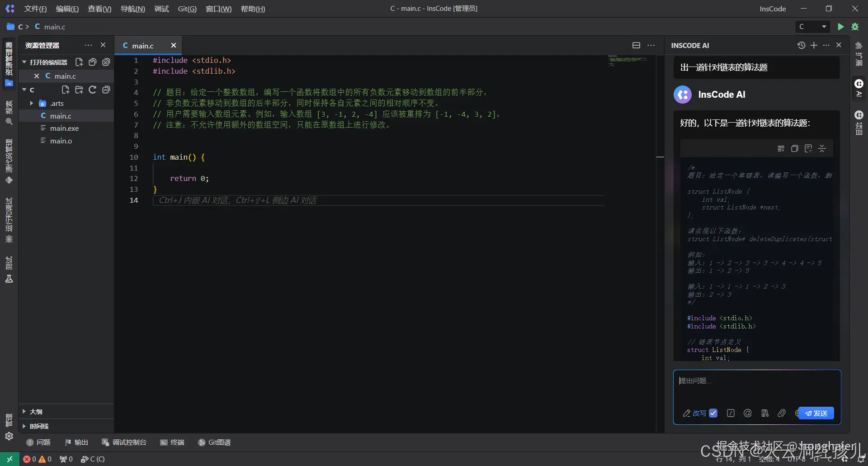Image resolution: width=868 pixels, height=466 pixels.
Task: Open the Output panel tab
Action: point(76,442)
